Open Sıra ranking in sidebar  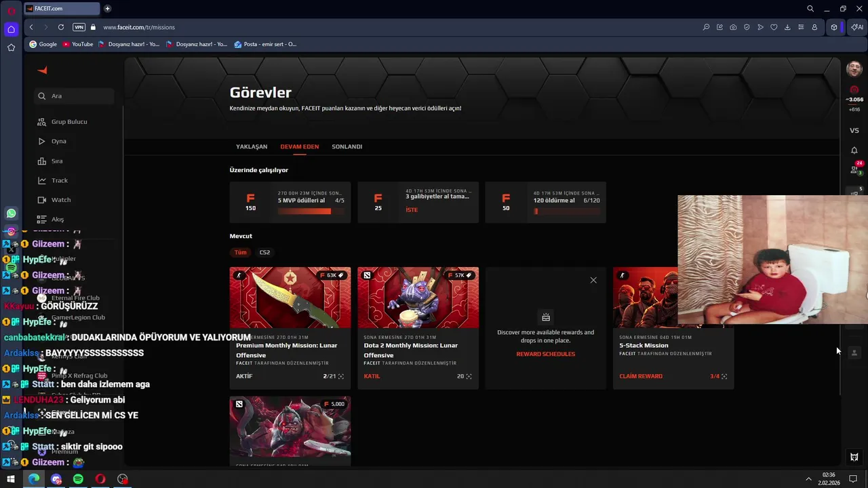click(50, 161)
